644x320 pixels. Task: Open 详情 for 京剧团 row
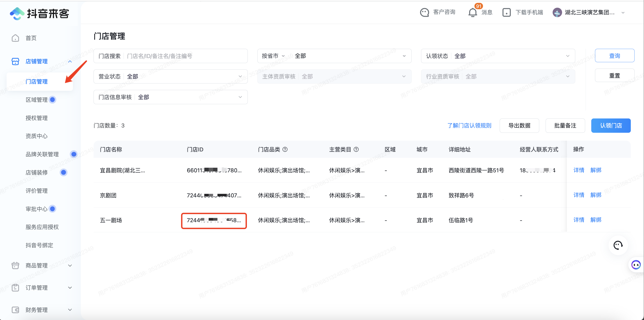[579, 195]
